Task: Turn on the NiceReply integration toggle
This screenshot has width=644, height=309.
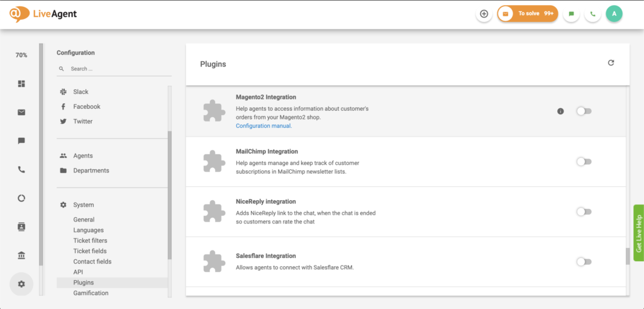Action: 584,211
